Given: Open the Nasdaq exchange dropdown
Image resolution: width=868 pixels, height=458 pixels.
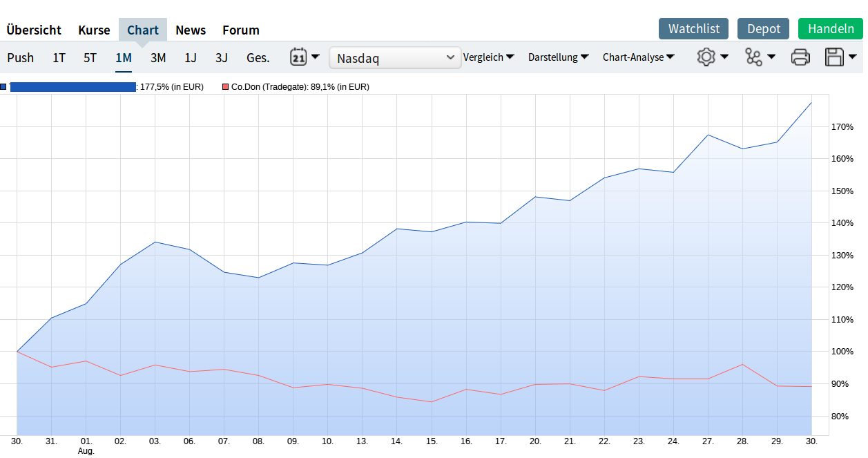Looking at the screenshot, I should [x=395, y=58].
